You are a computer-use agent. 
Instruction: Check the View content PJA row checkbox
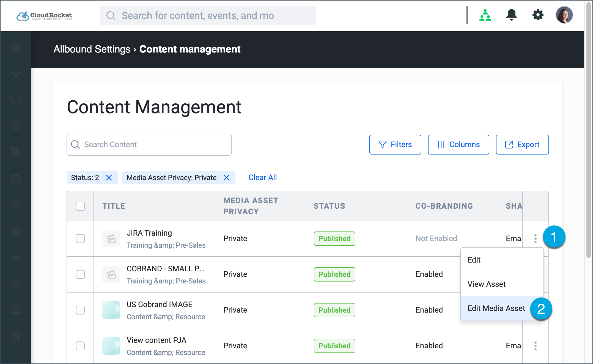click(80, 346)
